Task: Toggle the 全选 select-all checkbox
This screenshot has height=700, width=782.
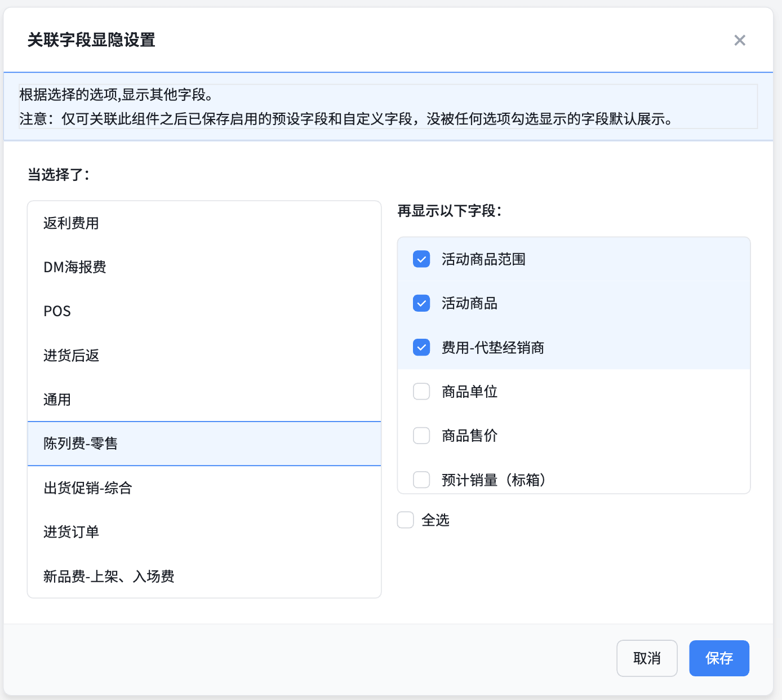Action: tap(406, 520)
